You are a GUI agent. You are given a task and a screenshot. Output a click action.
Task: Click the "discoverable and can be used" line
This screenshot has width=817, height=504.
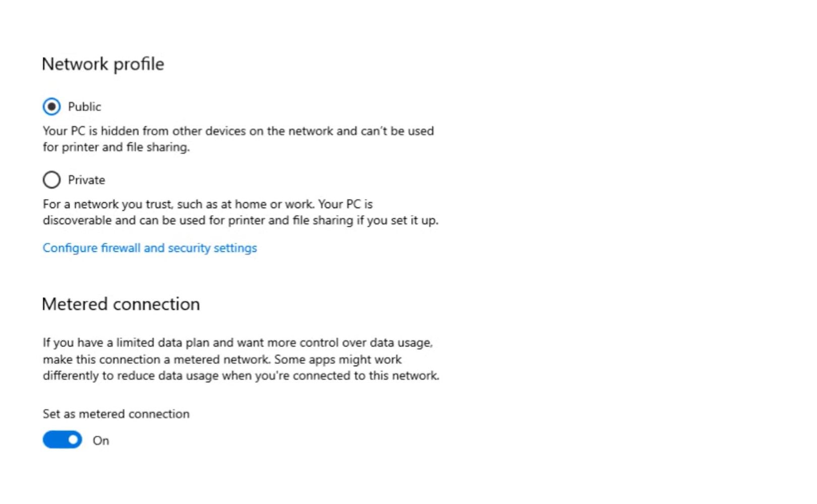pyautogui.click(x=241, y=220)
